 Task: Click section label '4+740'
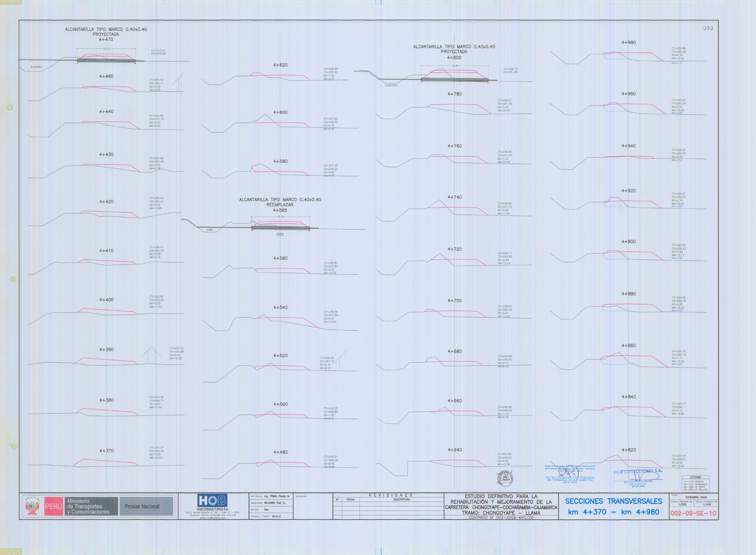454,197
